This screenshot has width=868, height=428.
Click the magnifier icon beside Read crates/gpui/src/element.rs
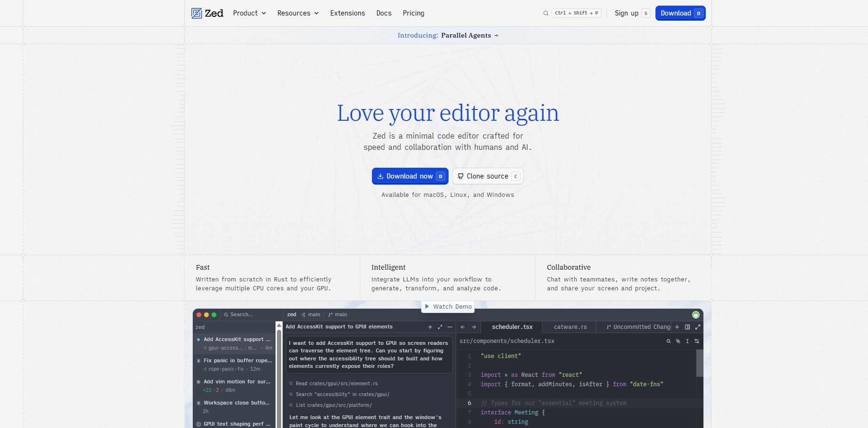(291, 384)
